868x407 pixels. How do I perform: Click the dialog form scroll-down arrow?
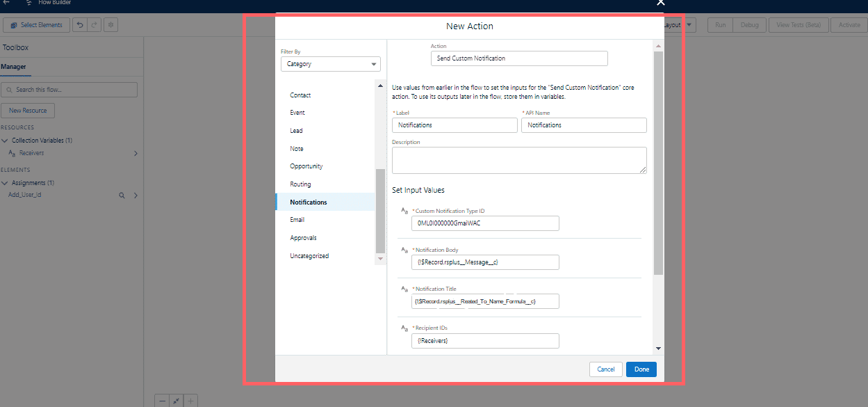point(658,349)
